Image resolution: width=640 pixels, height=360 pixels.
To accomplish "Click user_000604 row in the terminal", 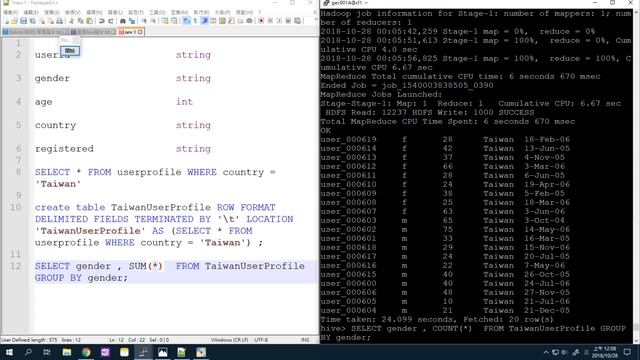I will point(445,311).
